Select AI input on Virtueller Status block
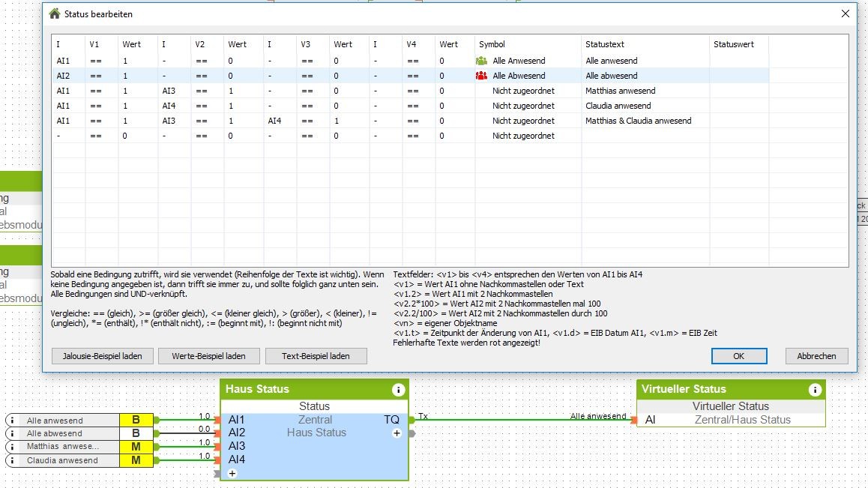The image size is (868, 488). coord(650,420)
